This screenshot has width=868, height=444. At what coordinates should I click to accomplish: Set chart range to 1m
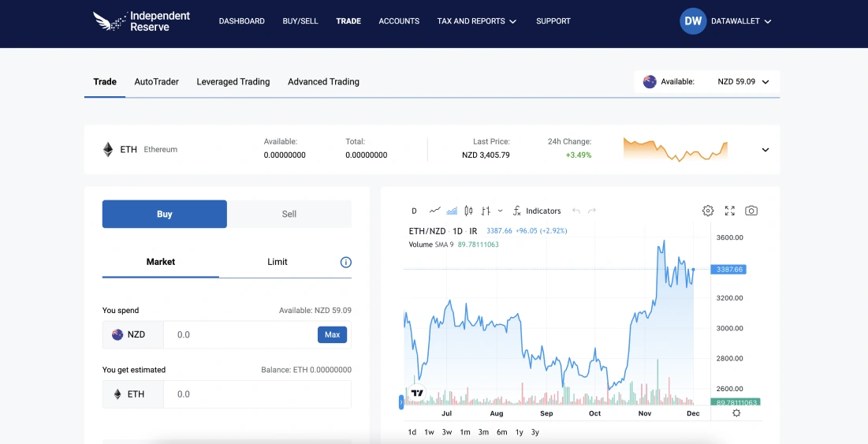pyautogui.click(x=465, y=432)
